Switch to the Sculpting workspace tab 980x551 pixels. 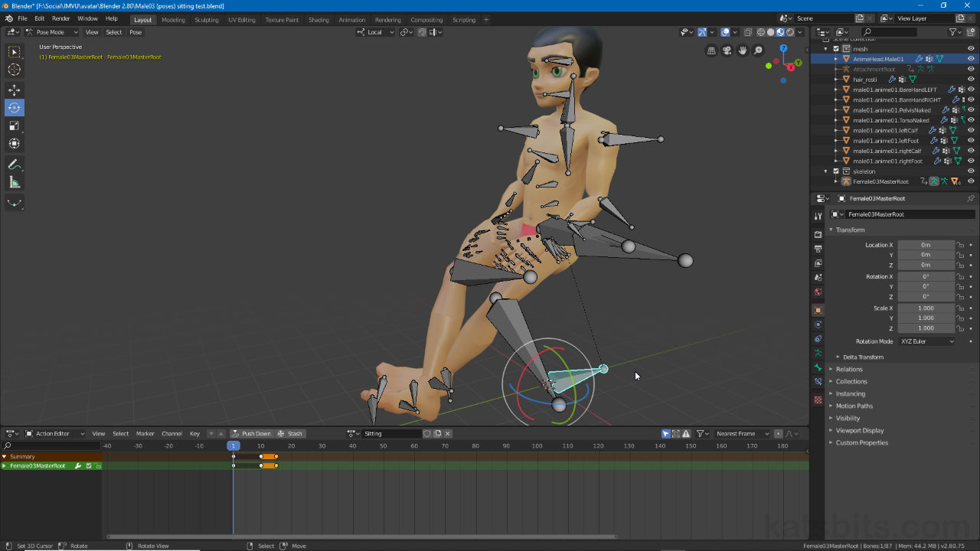point(206,20)
